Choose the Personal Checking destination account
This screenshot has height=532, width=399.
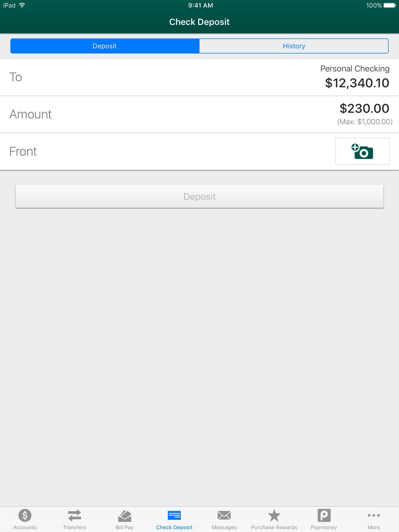[355, 69]
